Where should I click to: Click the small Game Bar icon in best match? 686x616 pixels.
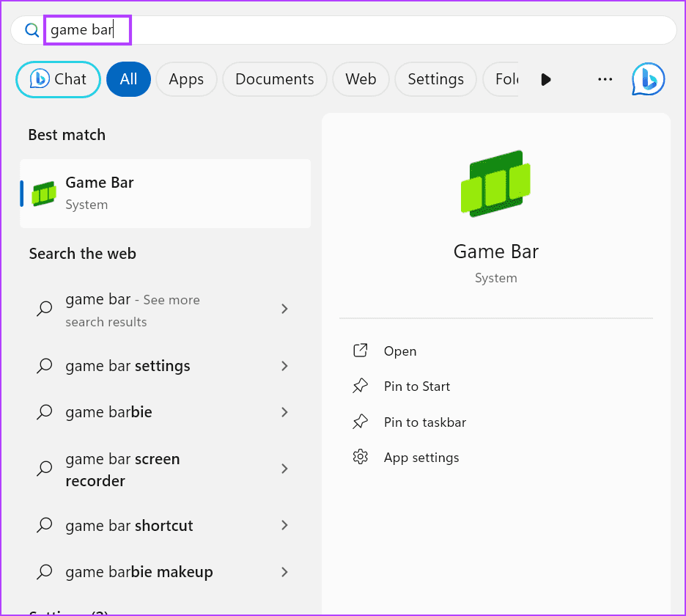pyautogui.click(x=44, y=194)
